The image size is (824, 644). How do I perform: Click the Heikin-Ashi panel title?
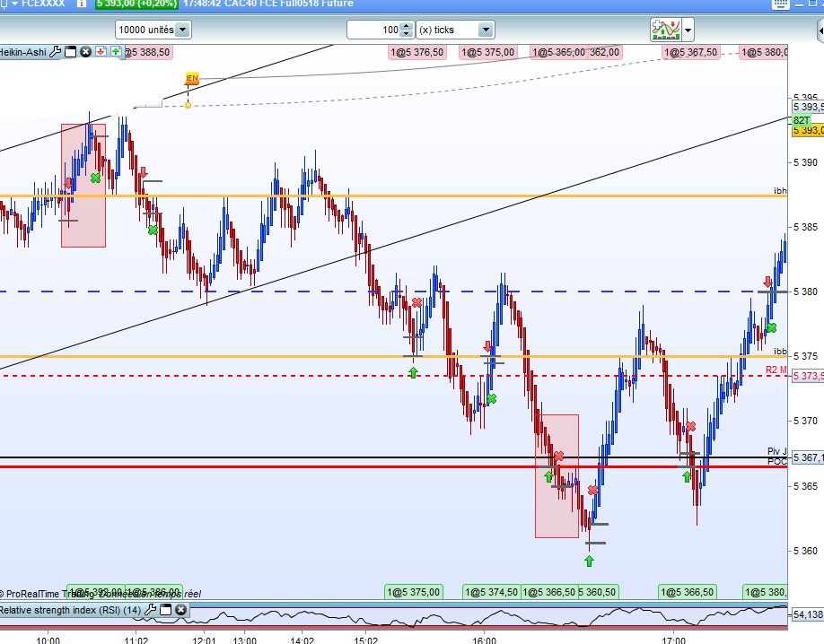click(23, 52)
